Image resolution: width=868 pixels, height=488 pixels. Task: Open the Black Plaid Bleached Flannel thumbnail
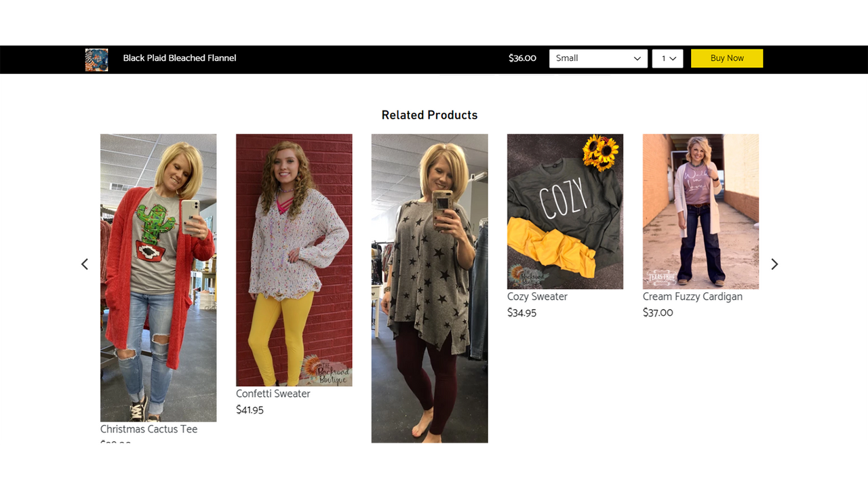point(96,60)
